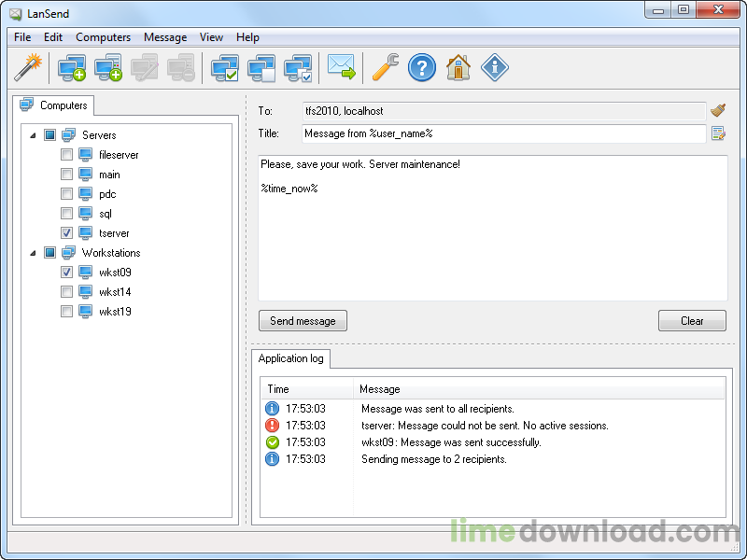Collapse the Workstations tree group
Viewport: 747px width, 560px height.
pyautogui.click(x=33, y=253)
